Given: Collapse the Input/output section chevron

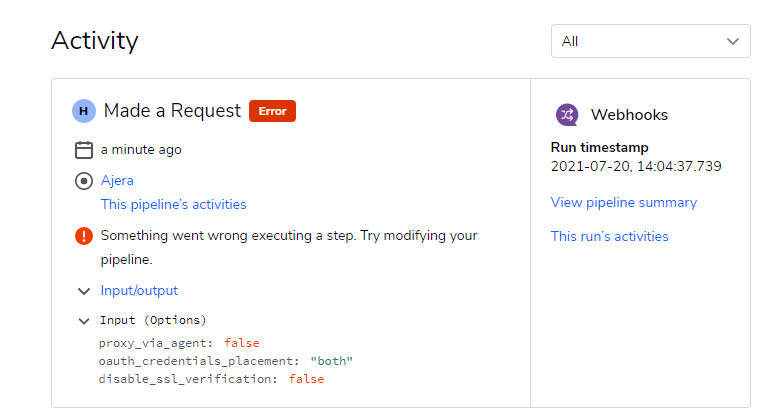Looking at the screenshot, I should 84,291.
